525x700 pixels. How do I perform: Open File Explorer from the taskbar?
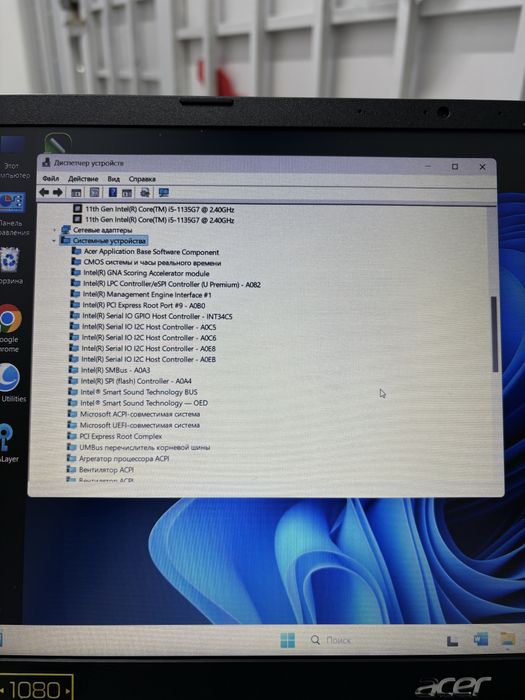point(507,640)
